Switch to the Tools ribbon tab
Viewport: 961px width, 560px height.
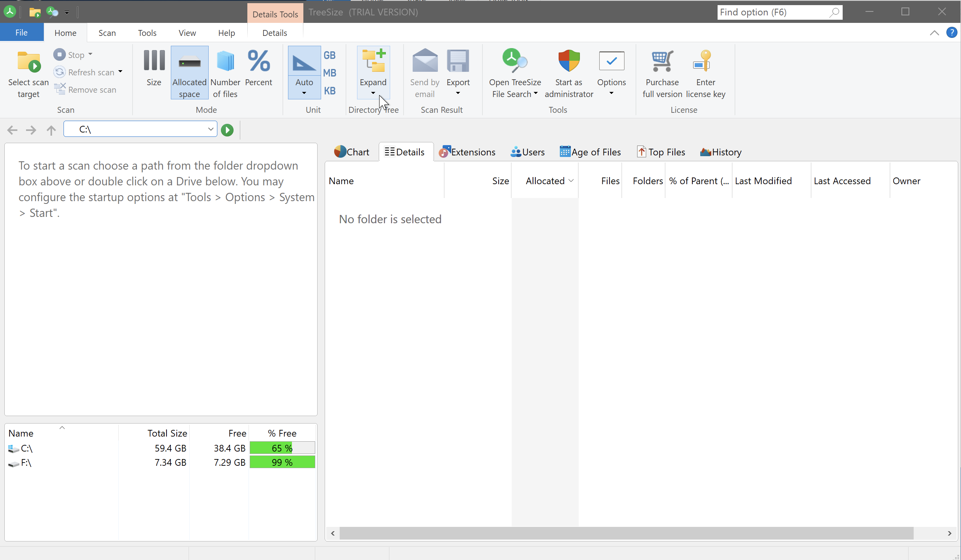coord(147,33)
